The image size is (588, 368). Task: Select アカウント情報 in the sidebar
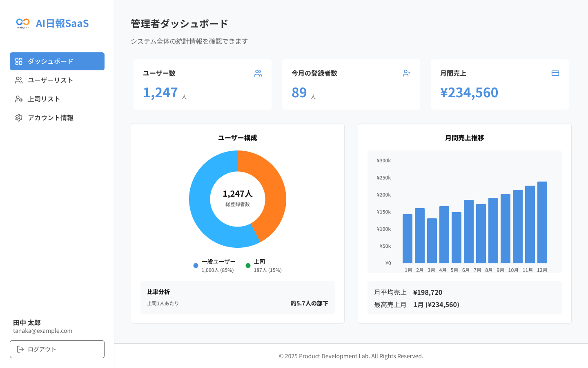50,118
